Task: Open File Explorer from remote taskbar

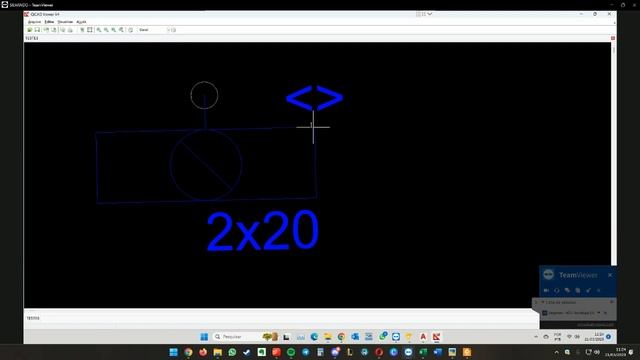Action: pyautogui.click(x=328, y=337)
